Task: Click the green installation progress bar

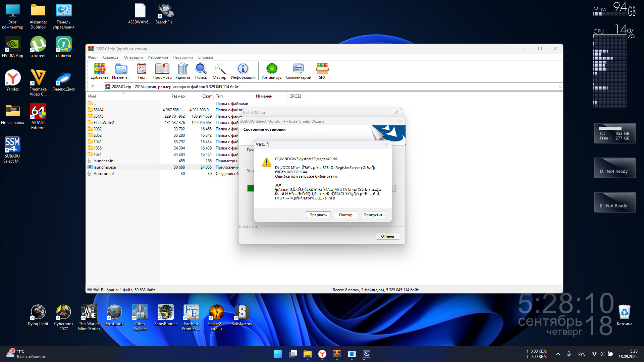Action: [x=251, y=188]
